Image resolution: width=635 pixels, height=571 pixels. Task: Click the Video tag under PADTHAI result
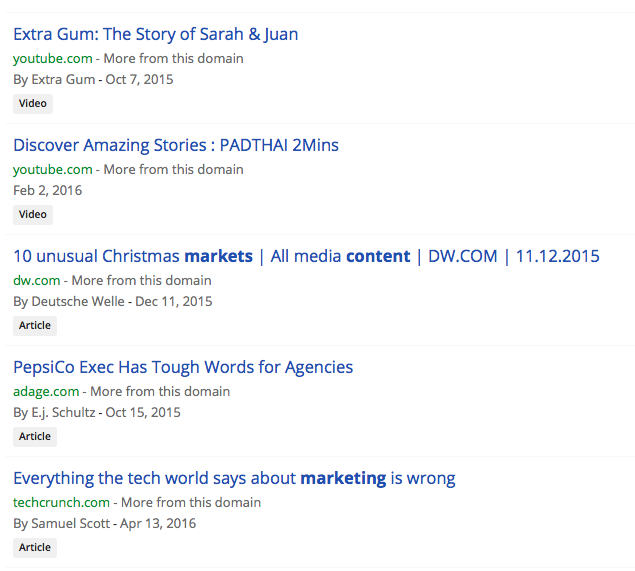(32, 214)
